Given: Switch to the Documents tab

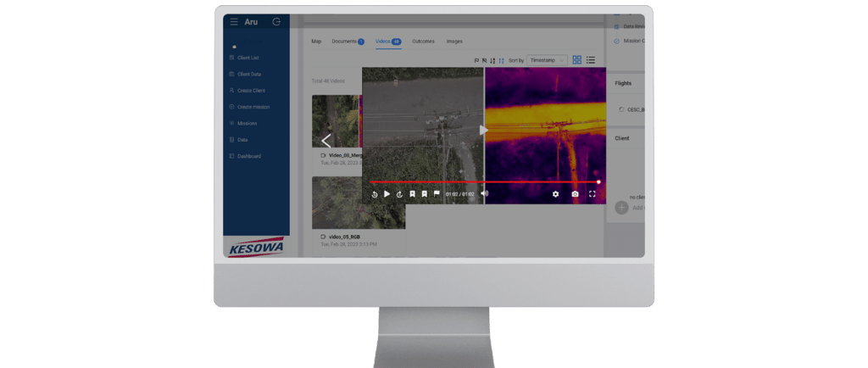Looking at the screenshot, I should (x=348, y=42).
